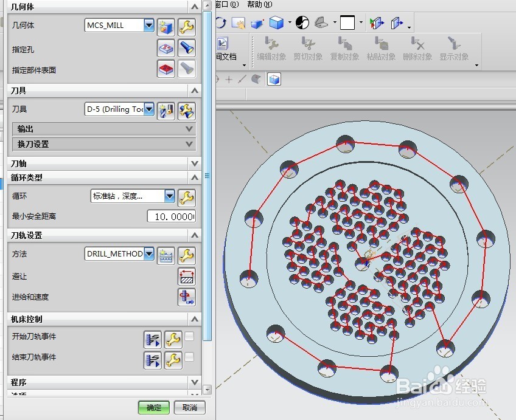Image resolution: width=516 pixels, height=420 pixels.
Task: Click the clip section view icon
Action: coord(321,22)
